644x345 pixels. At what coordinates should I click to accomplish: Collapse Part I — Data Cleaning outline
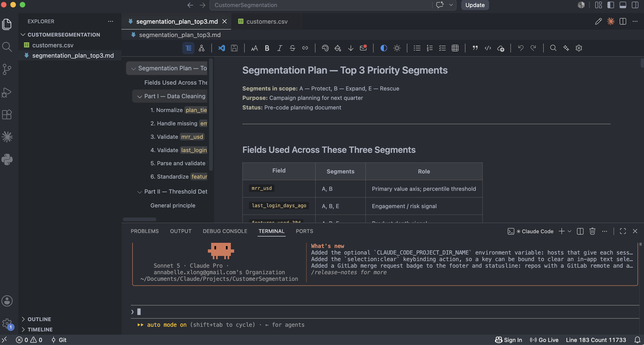tap(139, 97)
